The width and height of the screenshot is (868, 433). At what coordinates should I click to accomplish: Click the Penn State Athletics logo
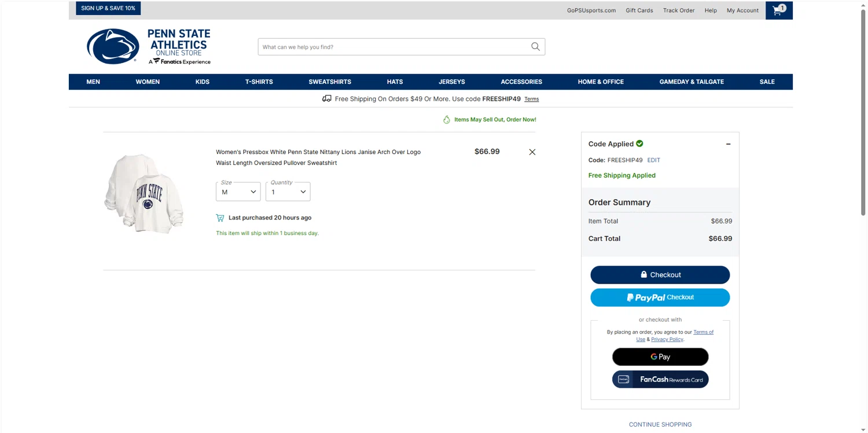click(149, 46)
